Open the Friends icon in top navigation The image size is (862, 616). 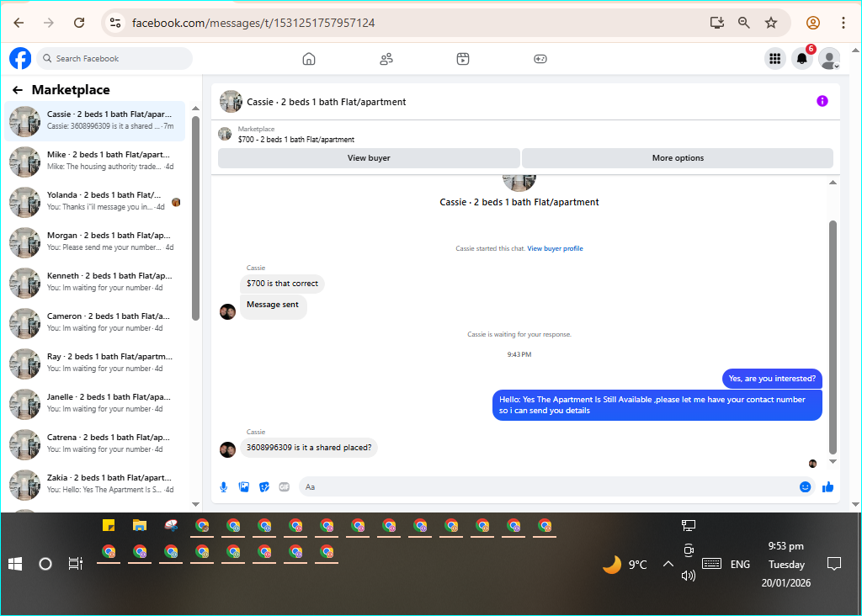(x=386, y=59)
